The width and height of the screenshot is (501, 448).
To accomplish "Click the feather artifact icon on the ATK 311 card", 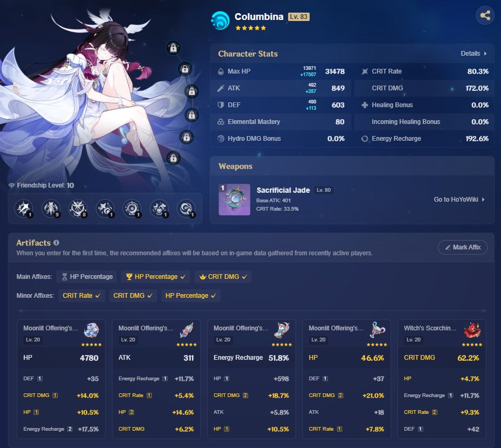I will [187, 330].
